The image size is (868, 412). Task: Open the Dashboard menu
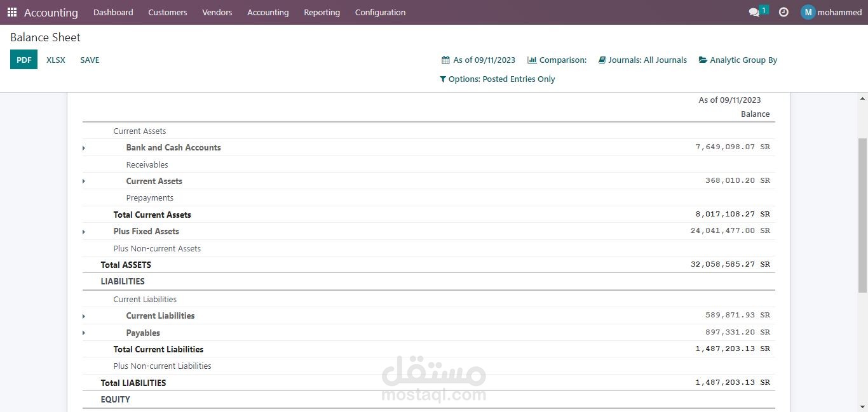tap(113, 12)
